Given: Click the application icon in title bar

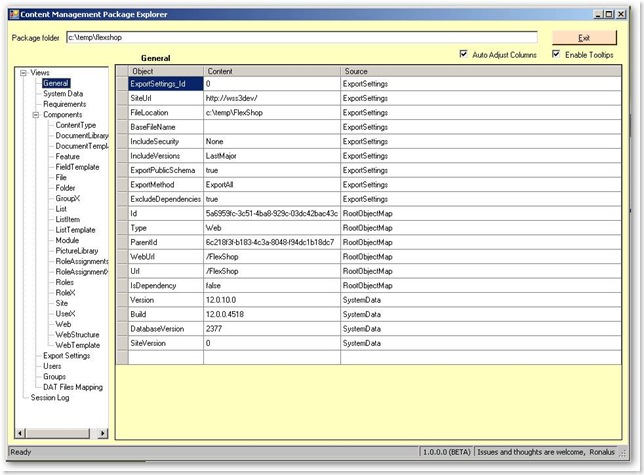Looking at the screenshot, I should [14, 14].
